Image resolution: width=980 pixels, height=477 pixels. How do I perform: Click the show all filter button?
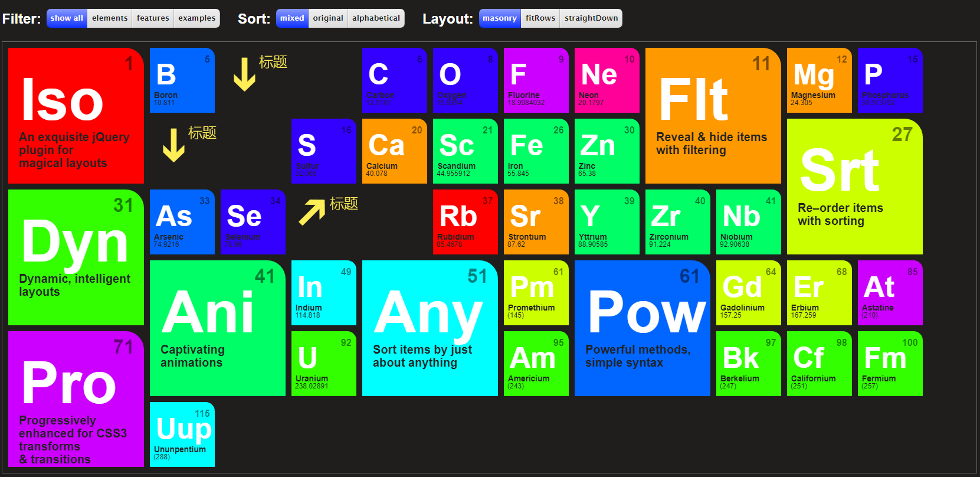pos(67,18)
